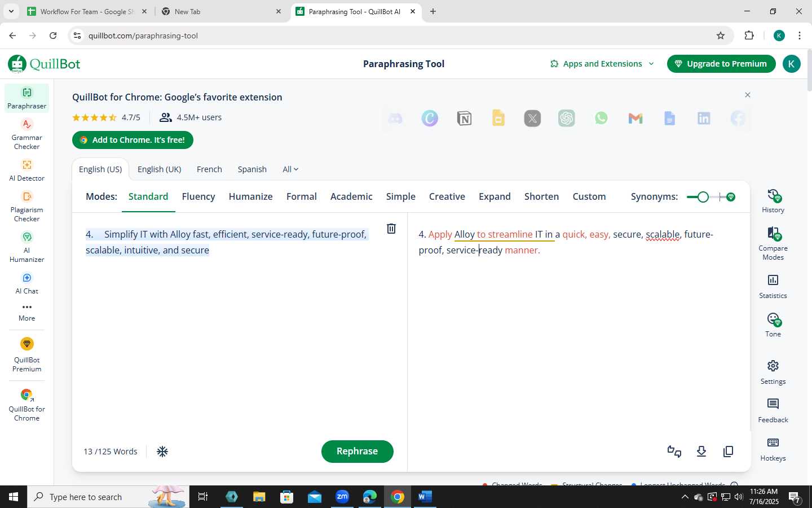
Task: Open Zoom from taskbar
Action: [342, 497]
